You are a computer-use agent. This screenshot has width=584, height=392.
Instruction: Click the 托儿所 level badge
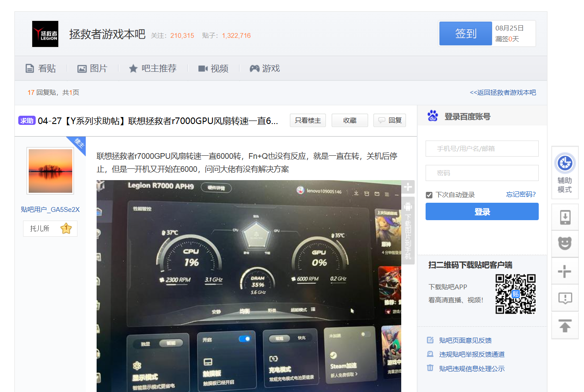(50, 228)
